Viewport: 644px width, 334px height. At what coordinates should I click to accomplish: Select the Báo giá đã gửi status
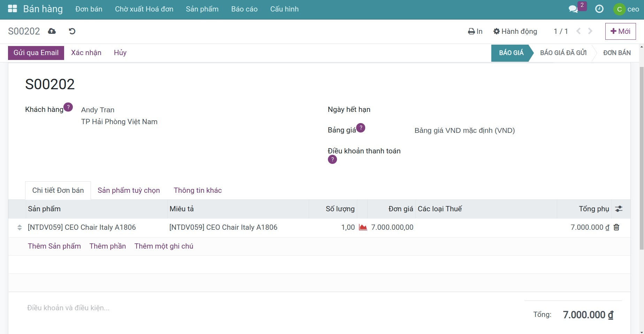[x=563, y=53]
